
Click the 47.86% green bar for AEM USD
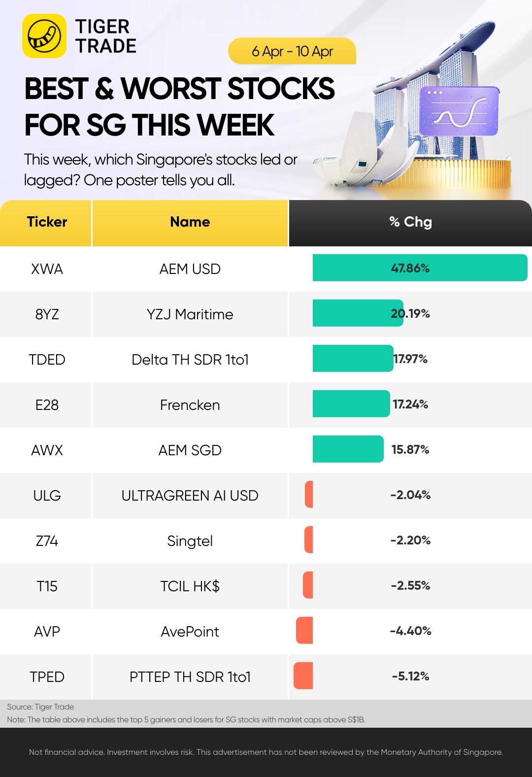tap(420, 268)
